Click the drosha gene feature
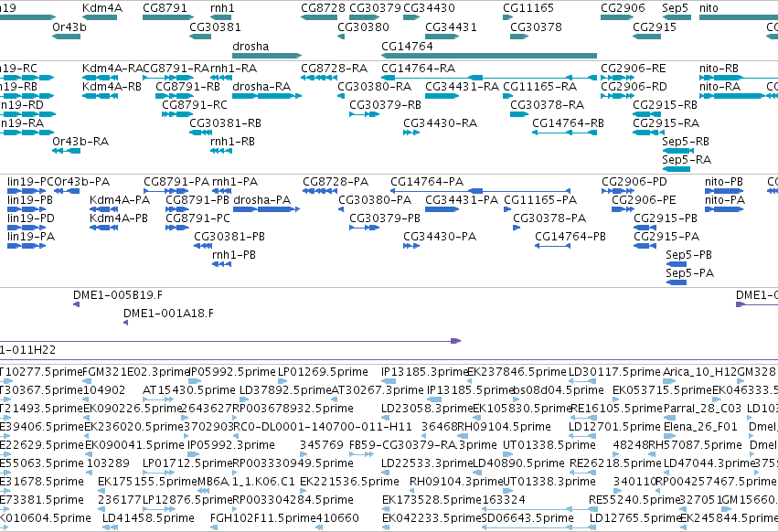This screenshot has height=532, width=778. [x=267, y=56]
